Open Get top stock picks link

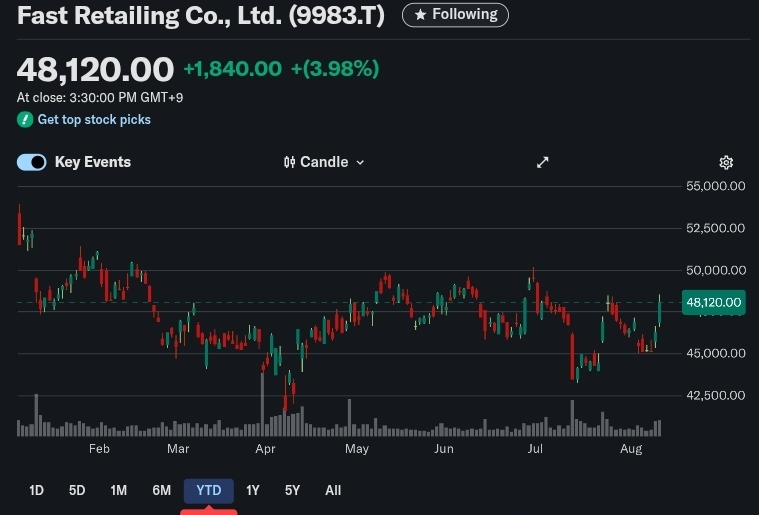(x=94, y=120)
